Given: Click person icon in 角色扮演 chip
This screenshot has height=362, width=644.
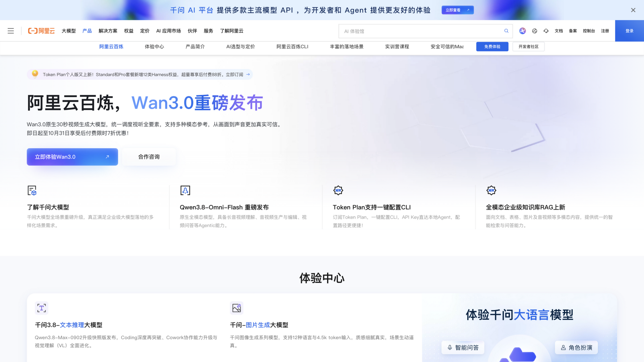Looking at the screenshot, I should click(x=563, y=348).
